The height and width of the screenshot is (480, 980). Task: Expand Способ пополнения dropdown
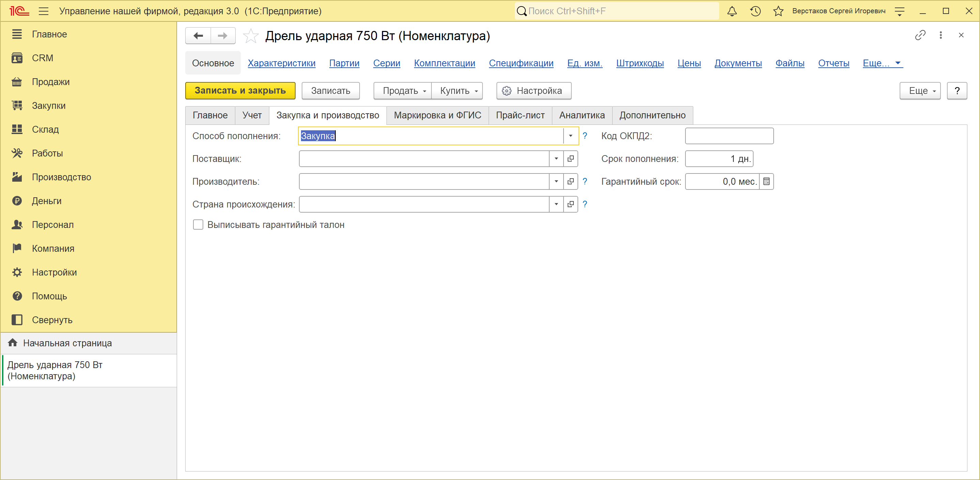pyautogui.click(x=570, y=136)
